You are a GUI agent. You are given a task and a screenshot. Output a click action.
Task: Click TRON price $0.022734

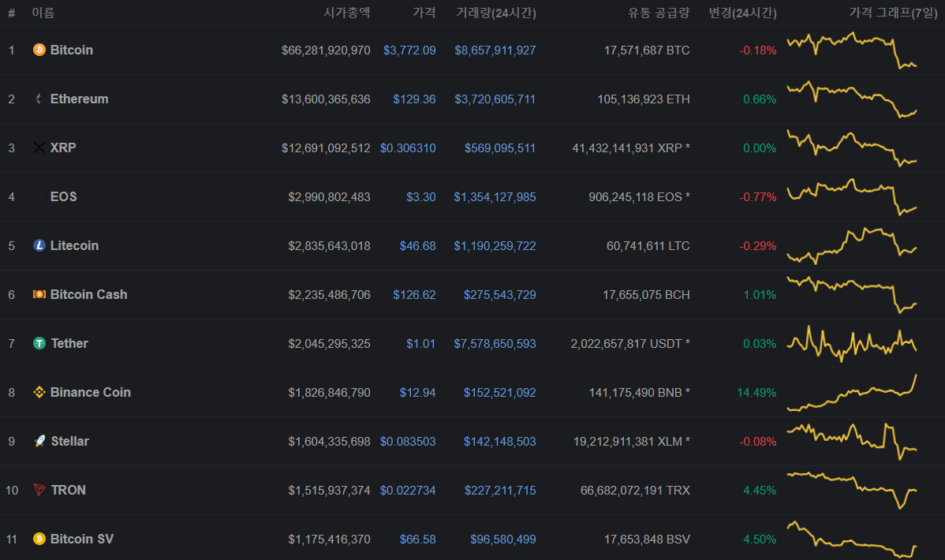pyautogui.click(x=408, y=490)
